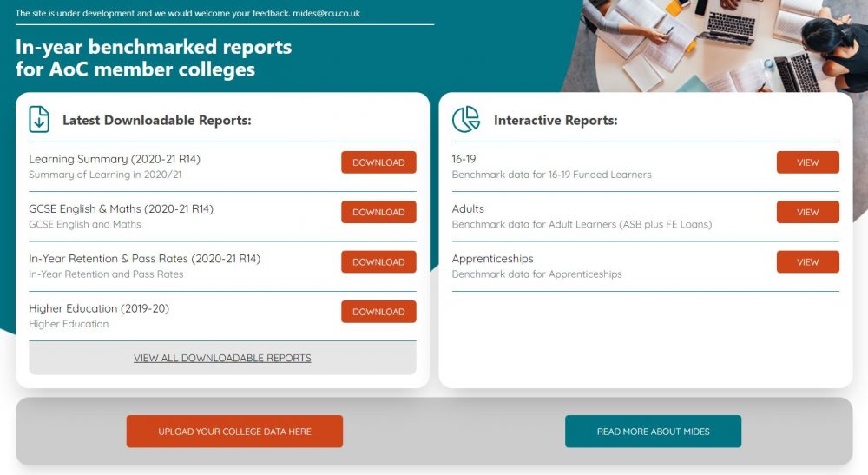Download In-Year Retention & Pass Rates report
This screenshot has width=868, height=475.
click(x=378, y=261)
